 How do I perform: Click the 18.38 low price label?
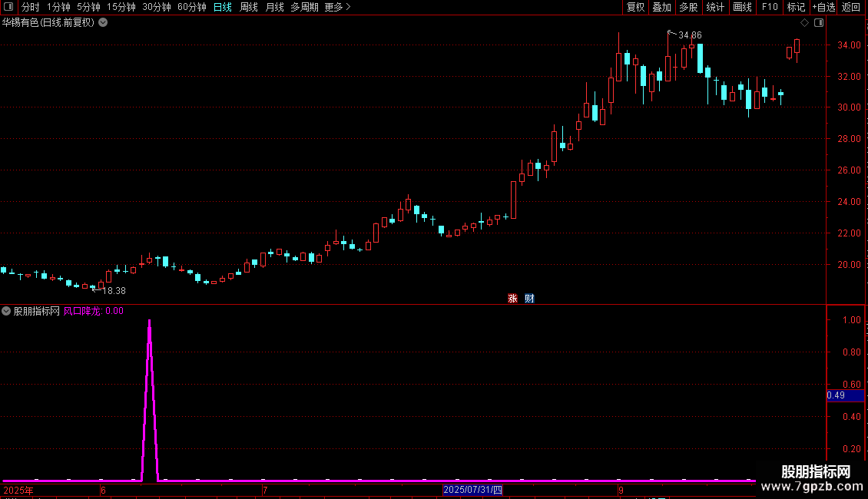click(x=114, y=290)
